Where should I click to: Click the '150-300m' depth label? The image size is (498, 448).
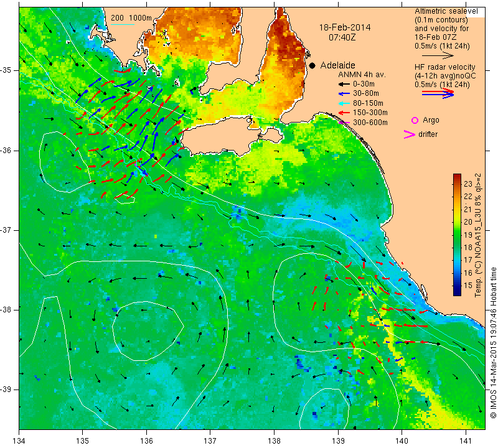[370, 113]
